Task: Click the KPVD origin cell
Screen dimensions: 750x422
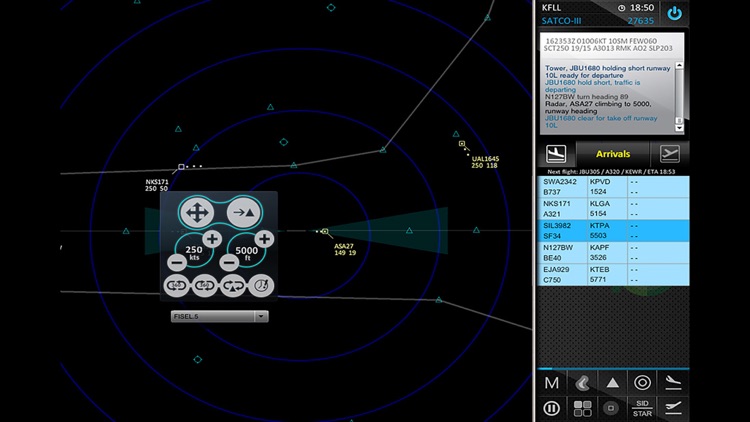Action: tap(600, 182)
